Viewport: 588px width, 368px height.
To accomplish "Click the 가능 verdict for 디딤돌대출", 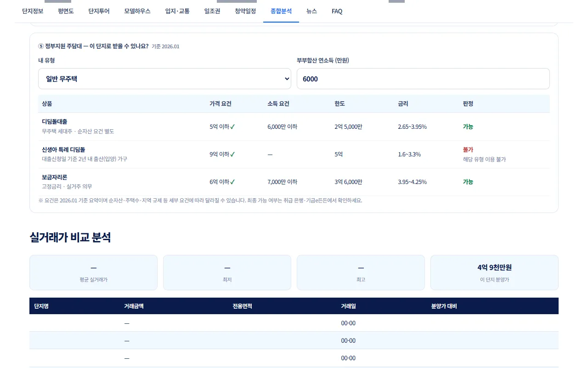I will click(x=468, y=126).
